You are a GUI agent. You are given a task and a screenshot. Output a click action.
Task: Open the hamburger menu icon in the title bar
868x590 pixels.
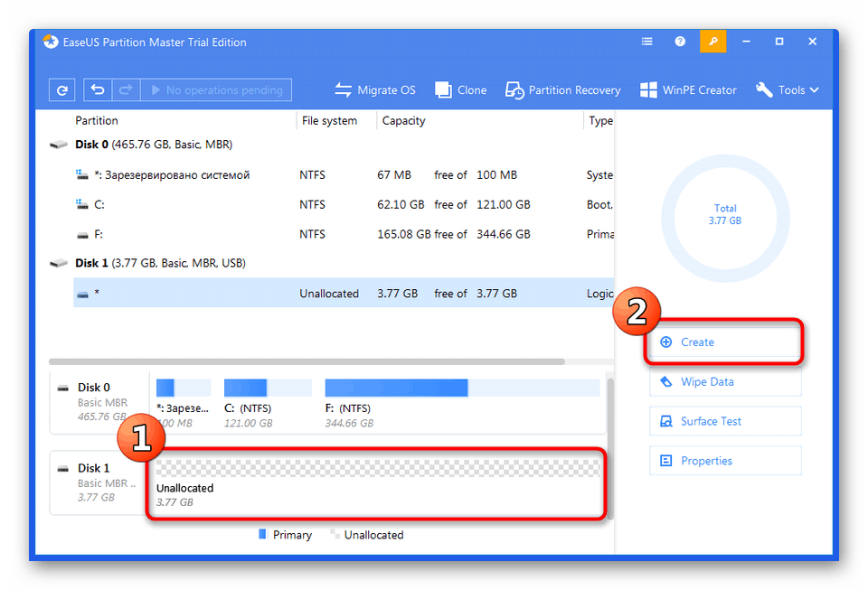pos(646,42)
